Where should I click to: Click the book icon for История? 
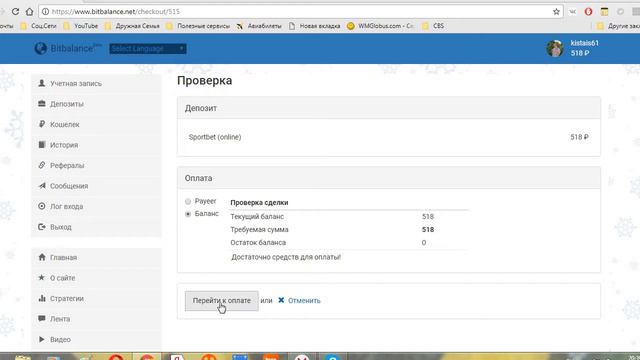tap(42, 144)
